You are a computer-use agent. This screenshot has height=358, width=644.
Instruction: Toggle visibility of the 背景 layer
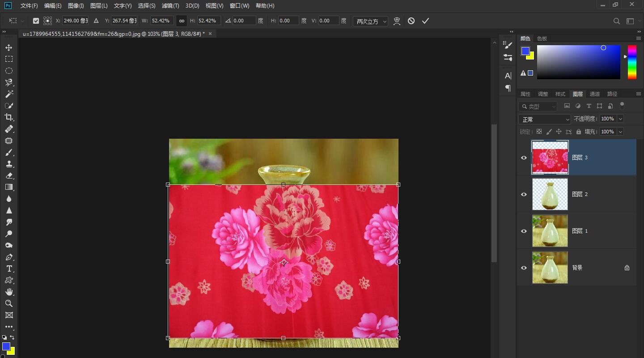[524, 268]
